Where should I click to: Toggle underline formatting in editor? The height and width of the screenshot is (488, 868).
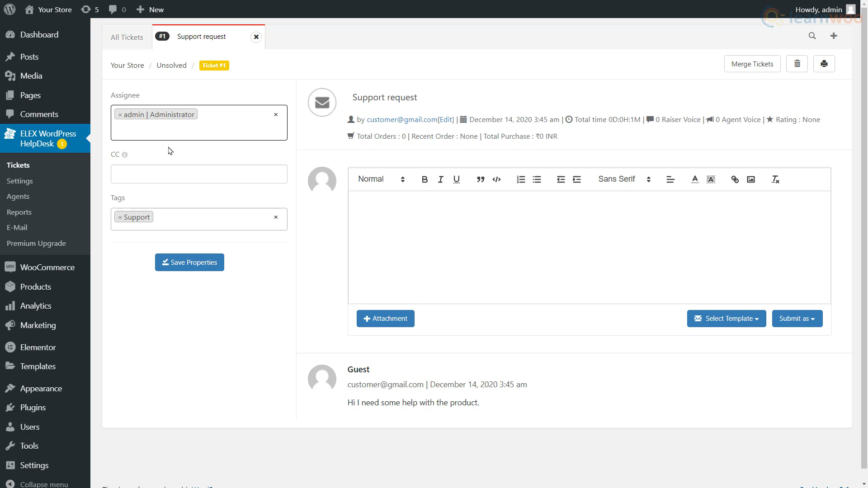point(457,179)
